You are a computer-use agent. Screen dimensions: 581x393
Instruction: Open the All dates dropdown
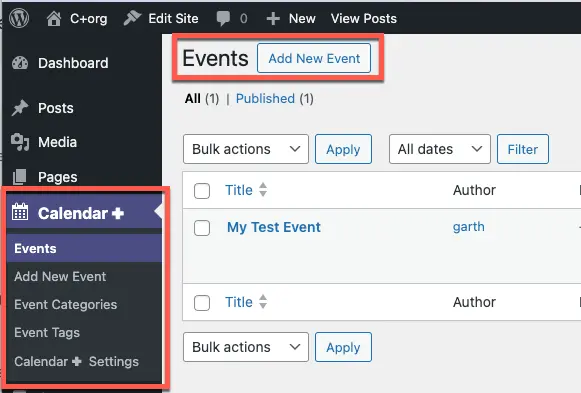click(439, 149)
